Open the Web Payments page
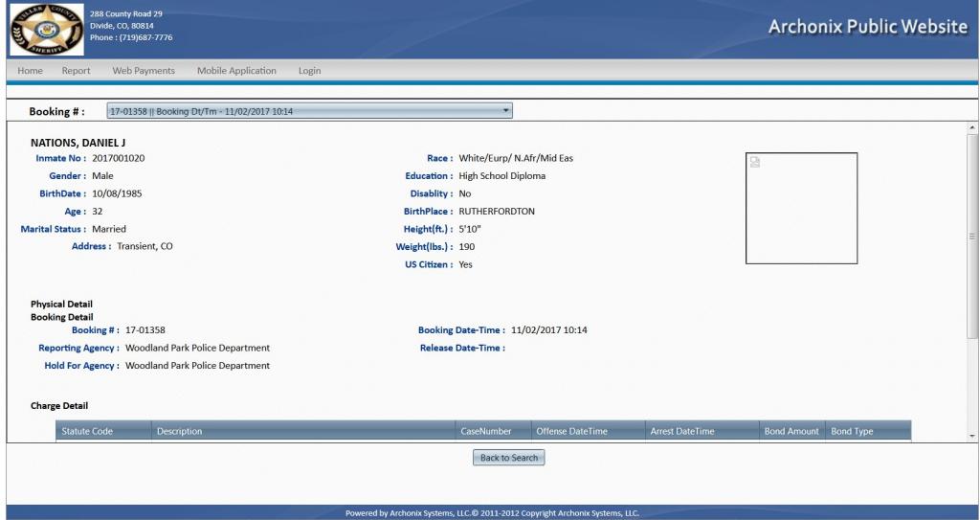This screenshot has height=520, width=980. pos(144,71)
